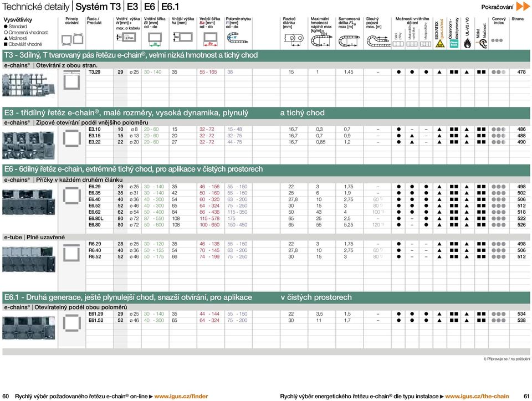Click the Princip otevírání header icon
The width and height of the screenshot is (532, 401).
[x=72, y=39]
